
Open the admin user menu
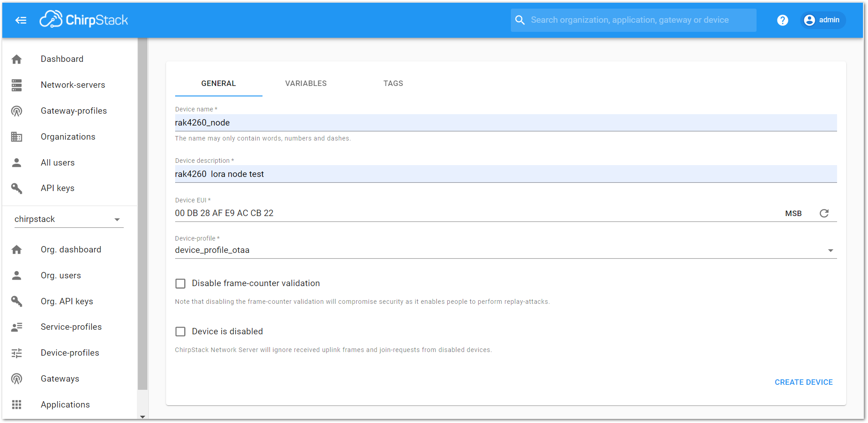[x=823, y=20]
